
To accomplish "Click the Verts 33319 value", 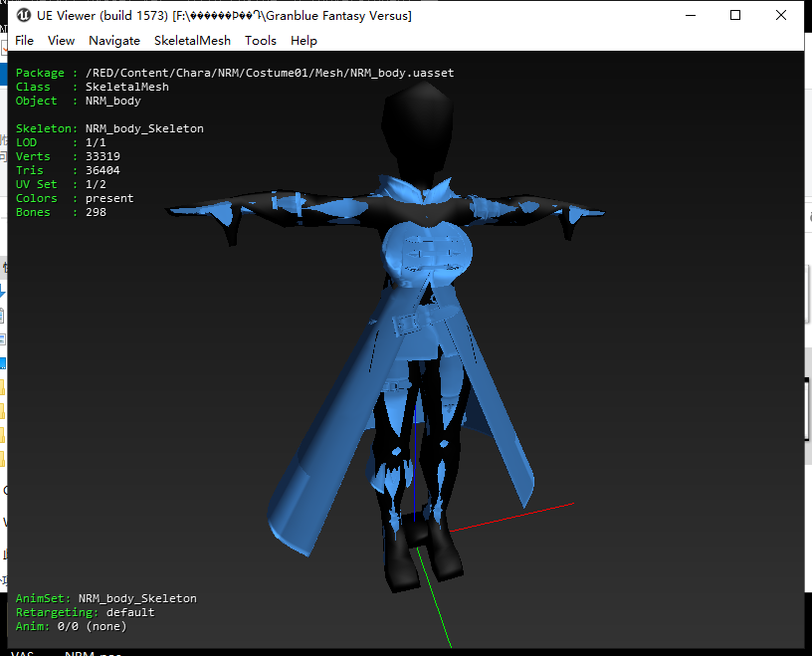I will click(x=102, y=156).
